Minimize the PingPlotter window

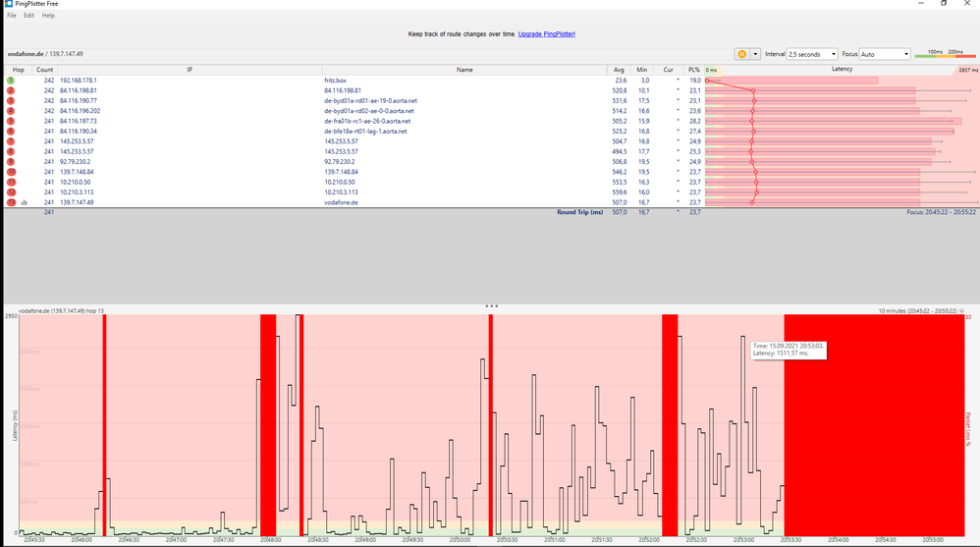point(921,4)
